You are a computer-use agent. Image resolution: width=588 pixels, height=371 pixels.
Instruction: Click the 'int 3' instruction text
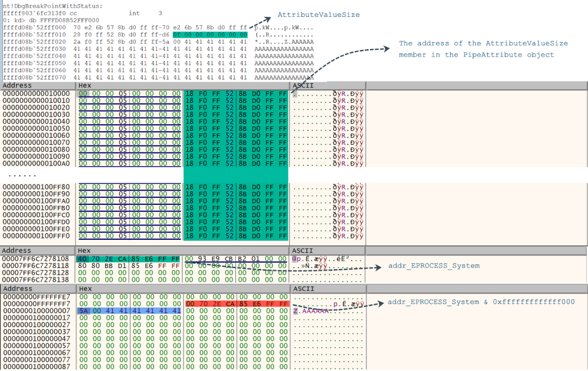pos(145,13)
